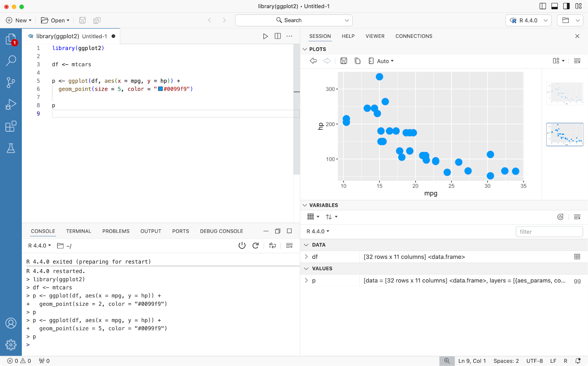Click the New button
The height and width of the screenshot is (366, 588).
tap(19, 21)
